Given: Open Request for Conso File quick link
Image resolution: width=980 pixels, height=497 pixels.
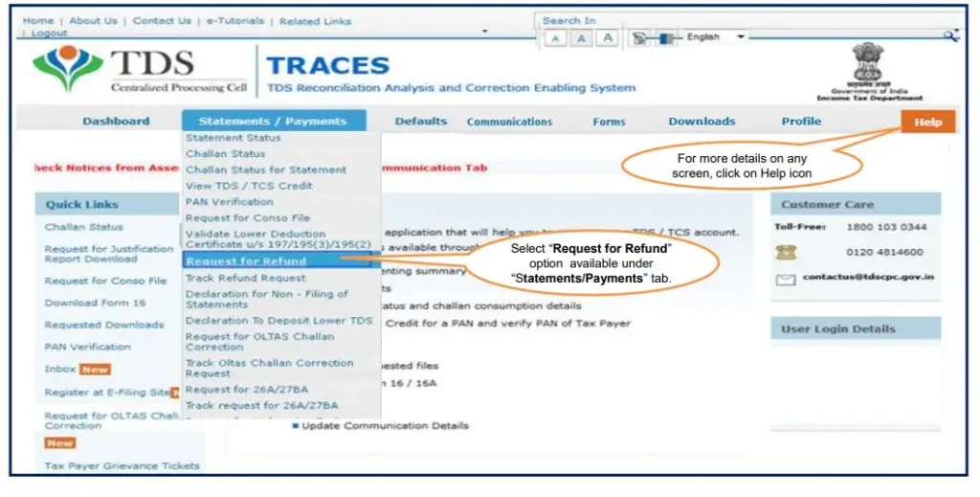Looking at the screenshot, I should tap(105, 282).
